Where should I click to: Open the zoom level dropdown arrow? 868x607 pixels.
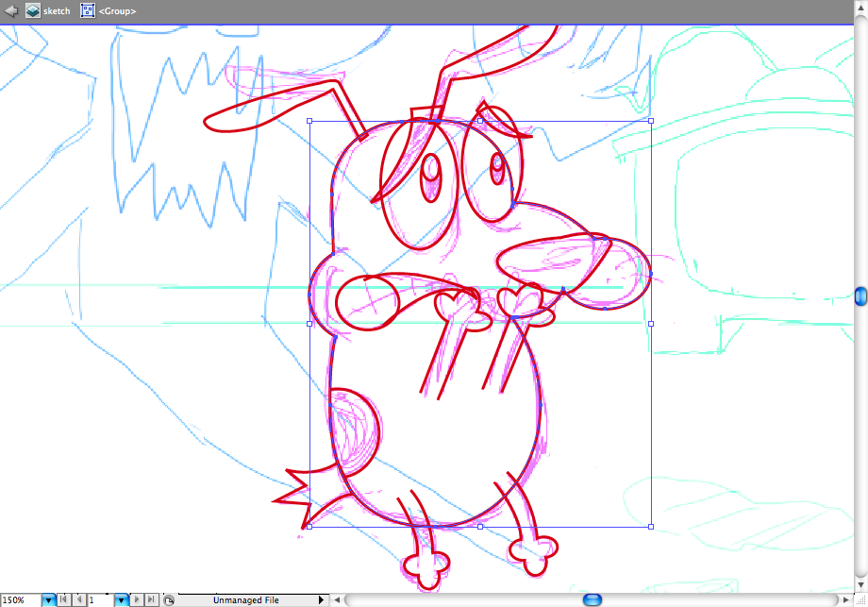click(49, 599)
